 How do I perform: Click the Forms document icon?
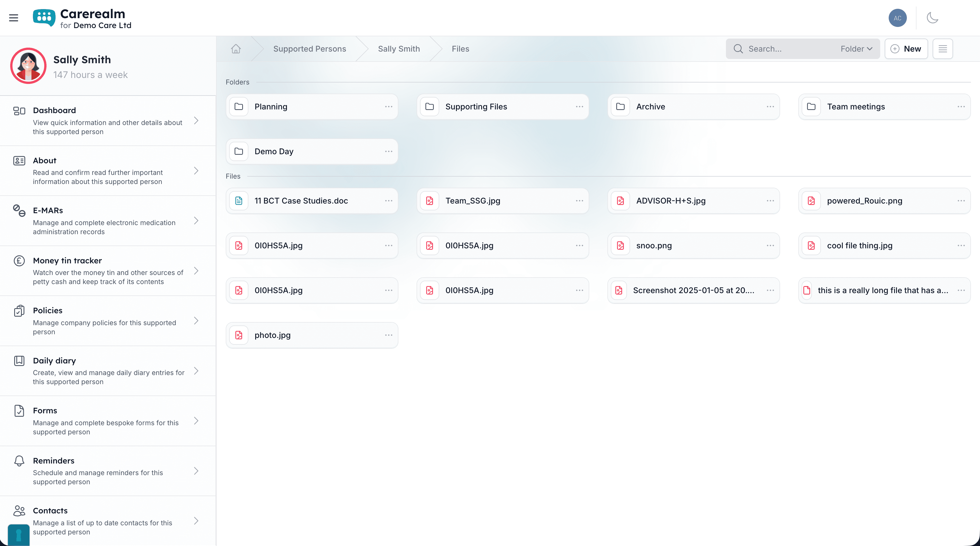tap(19, 411)
